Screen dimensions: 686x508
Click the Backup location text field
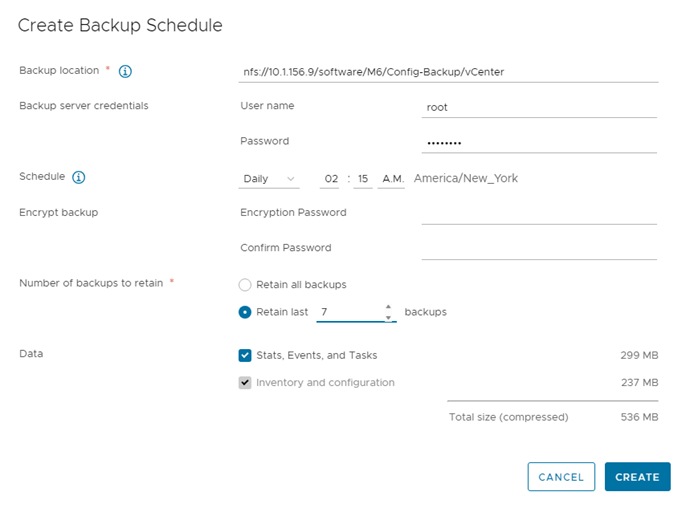(448, 71)
